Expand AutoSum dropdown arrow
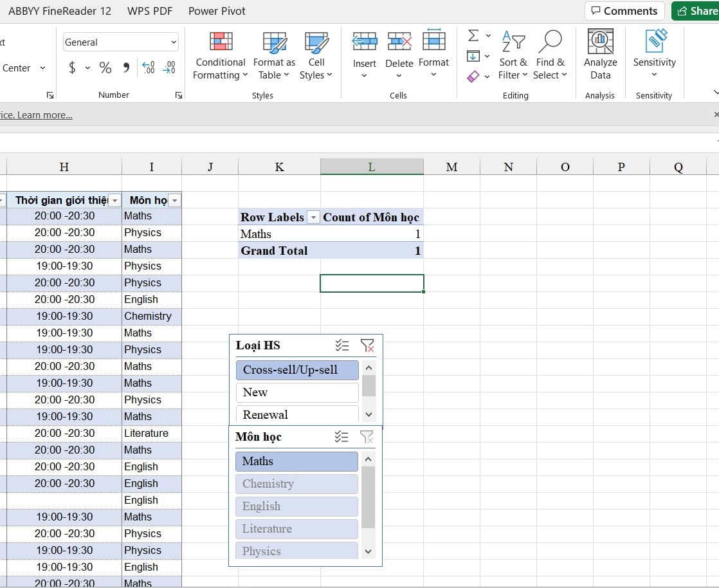The image size is (719, 588). [x=488, y=36]
